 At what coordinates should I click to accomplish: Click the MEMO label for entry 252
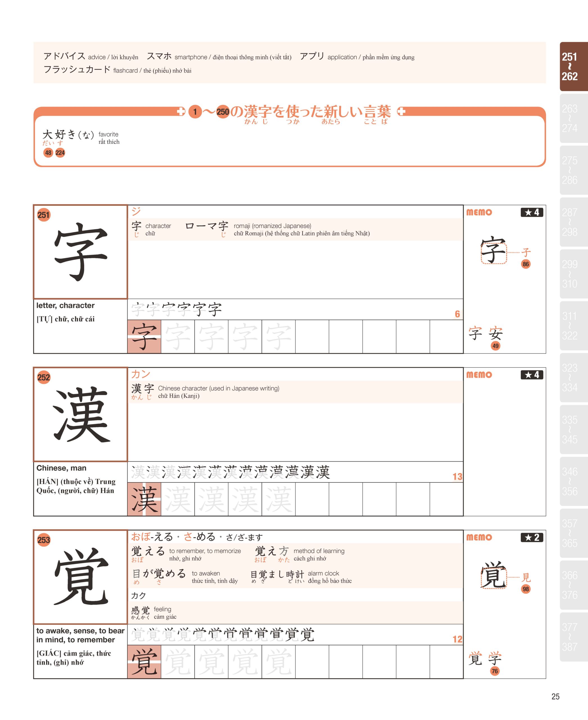click(x=479, y=375)
